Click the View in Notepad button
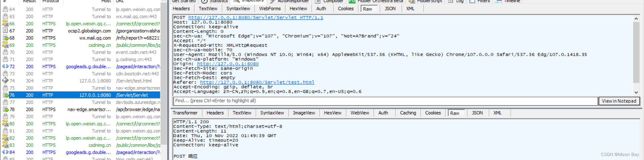This screenshot has height=160, width=644. click(x=619, y=101)
